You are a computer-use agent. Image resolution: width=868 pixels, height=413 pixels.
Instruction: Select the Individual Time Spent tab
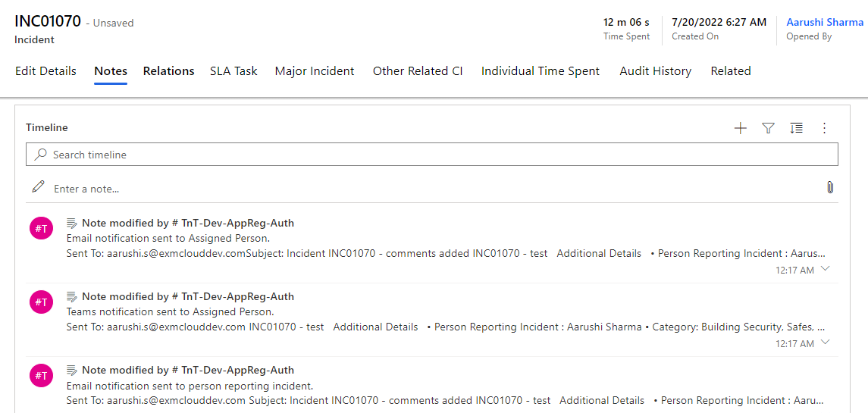pyautogui.click(x=541, y=71)
